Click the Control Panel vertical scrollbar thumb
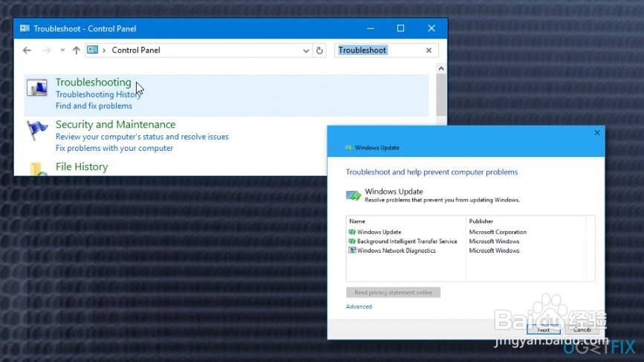 pyautogui.click(x=441, y=95)
